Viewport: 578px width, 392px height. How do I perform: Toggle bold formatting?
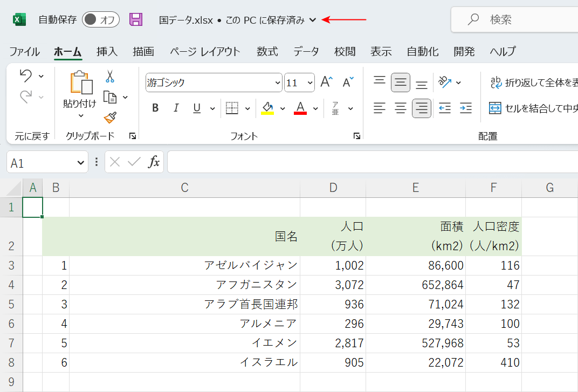155,108
